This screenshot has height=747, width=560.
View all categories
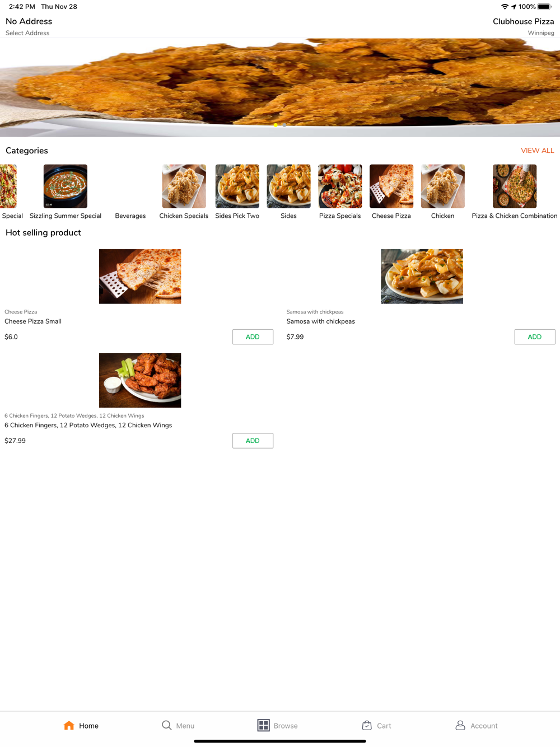538,151
